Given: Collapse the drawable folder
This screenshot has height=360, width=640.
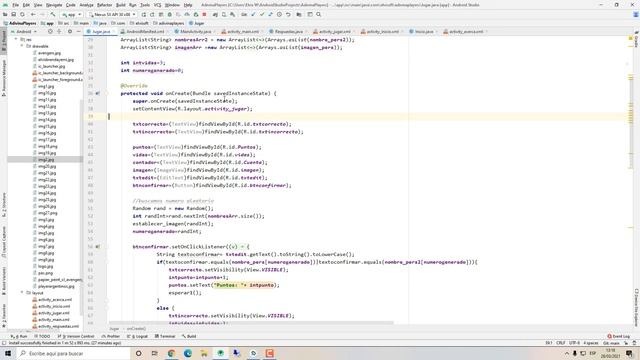Looking at the screenshot, I should tap(22, 46).
